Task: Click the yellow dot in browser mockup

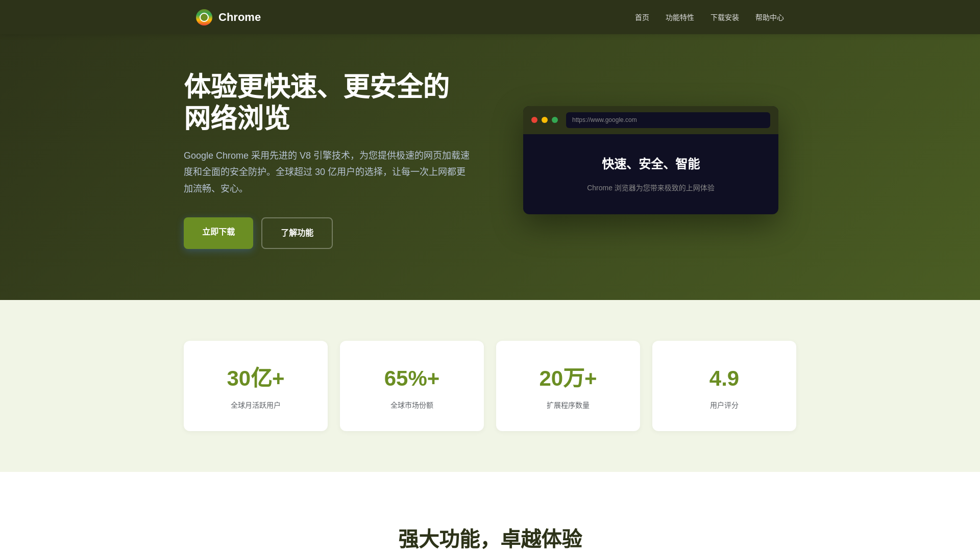Action: click(x=545, y=120)
